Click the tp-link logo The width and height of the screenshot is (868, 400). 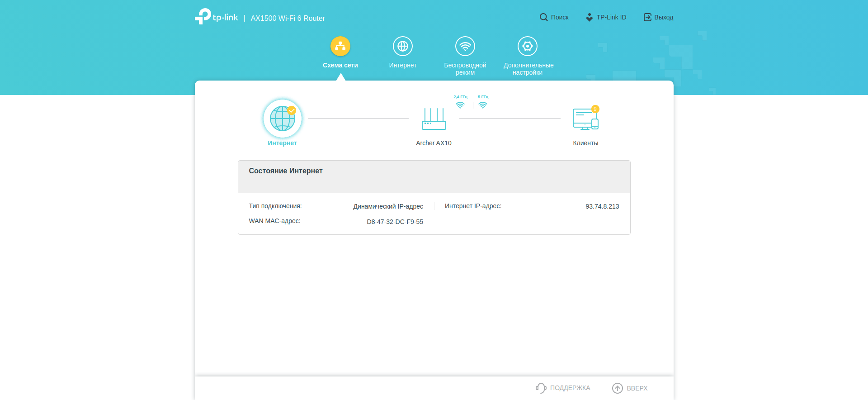click(x=217, y=17)
